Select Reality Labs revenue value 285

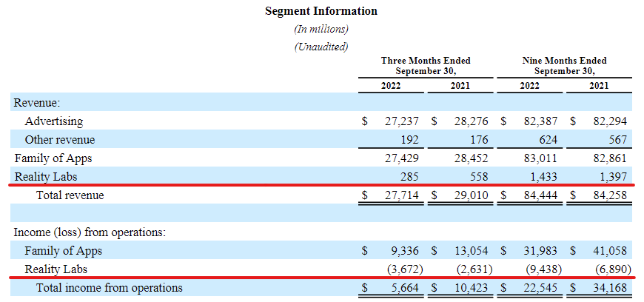point(408,176)
